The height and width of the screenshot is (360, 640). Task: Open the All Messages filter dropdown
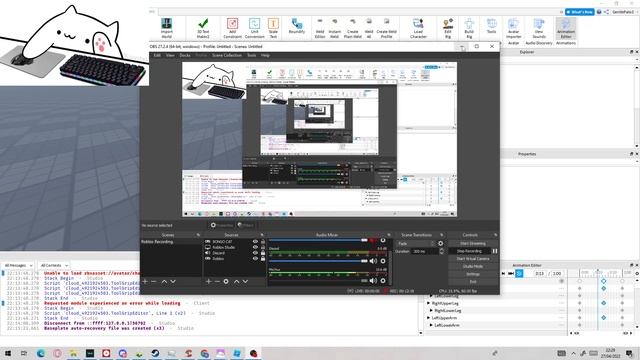[18, 265]
